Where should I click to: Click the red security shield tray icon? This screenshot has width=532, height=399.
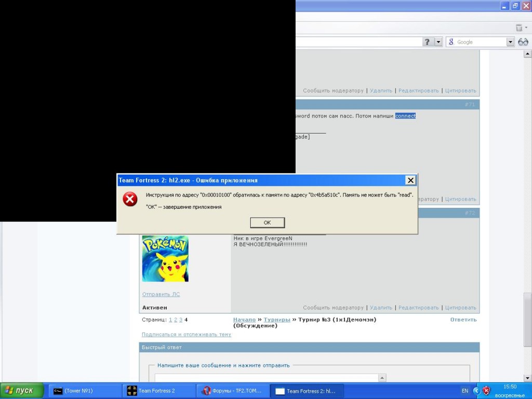486,391
